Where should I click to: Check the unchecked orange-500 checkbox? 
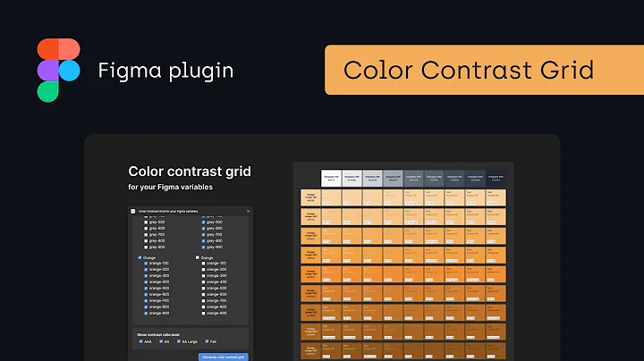[x=203, y=289]
